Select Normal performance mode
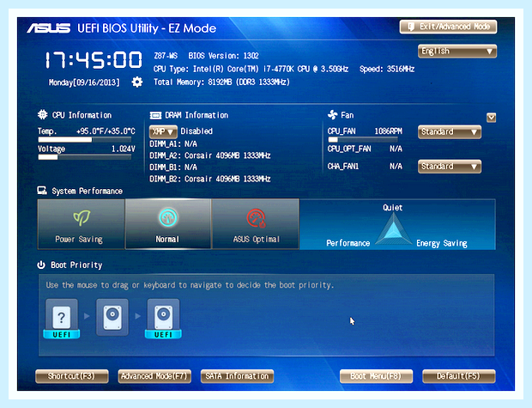Image resolution: width=532 pixels, height=408 pixels. (168, 224)
